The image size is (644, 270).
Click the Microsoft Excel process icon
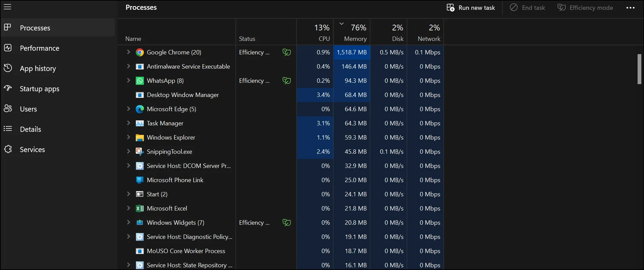[139, 208]
